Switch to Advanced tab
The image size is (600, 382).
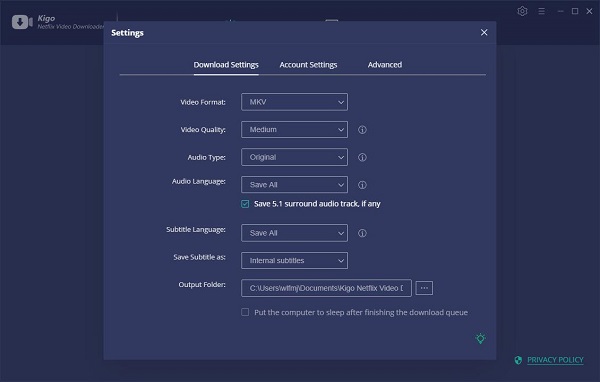[x=385, y=65]
